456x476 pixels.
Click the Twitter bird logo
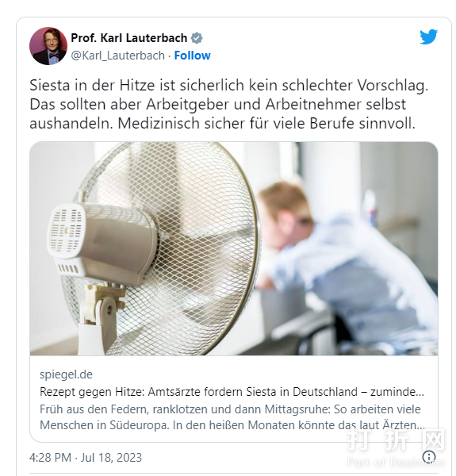pos(428,36)
